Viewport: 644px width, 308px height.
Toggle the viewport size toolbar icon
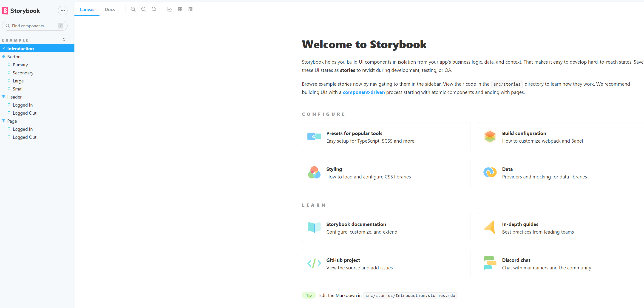pos(190,9)
